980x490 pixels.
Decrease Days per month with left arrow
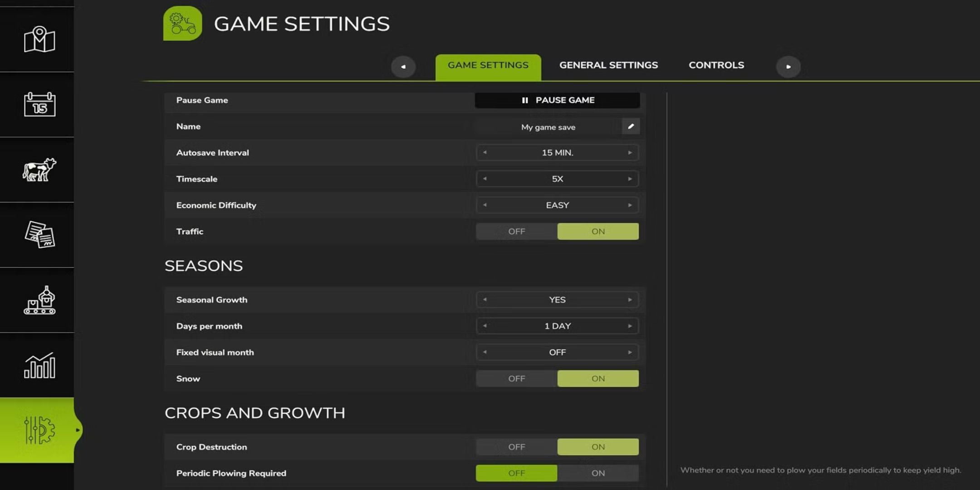(x=485, y=326)
